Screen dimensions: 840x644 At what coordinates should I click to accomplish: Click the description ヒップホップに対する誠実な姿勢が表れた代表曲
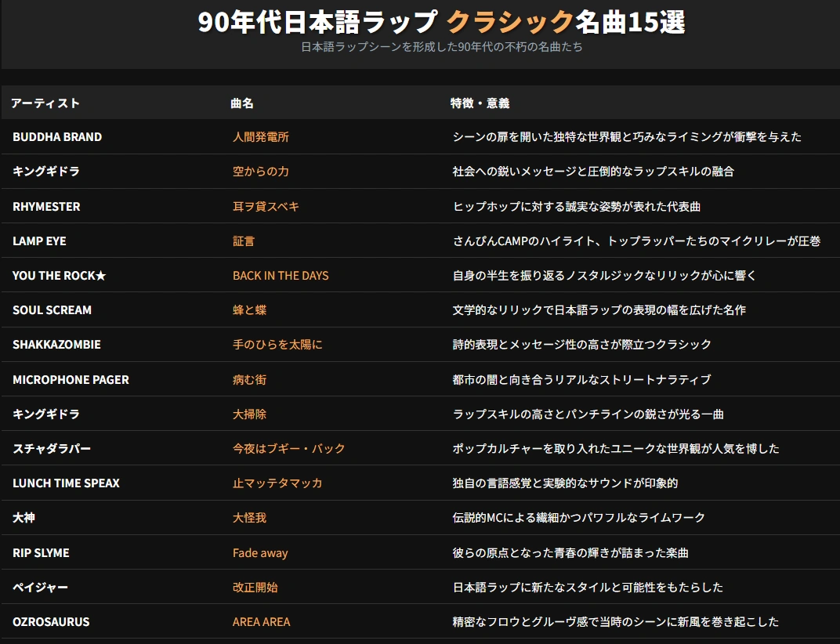pyautogui.click(x=577, y=206)
